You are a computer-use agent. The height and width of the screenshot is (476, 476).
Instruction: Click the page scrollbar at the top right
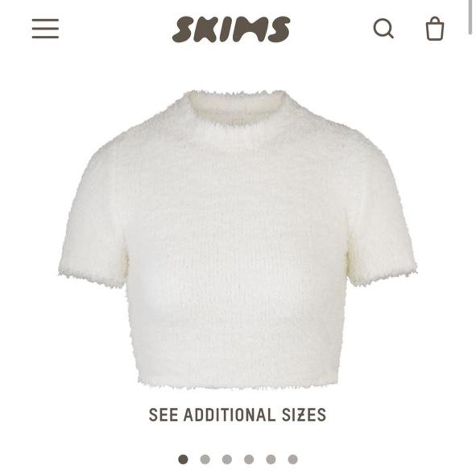coord(470,17)
